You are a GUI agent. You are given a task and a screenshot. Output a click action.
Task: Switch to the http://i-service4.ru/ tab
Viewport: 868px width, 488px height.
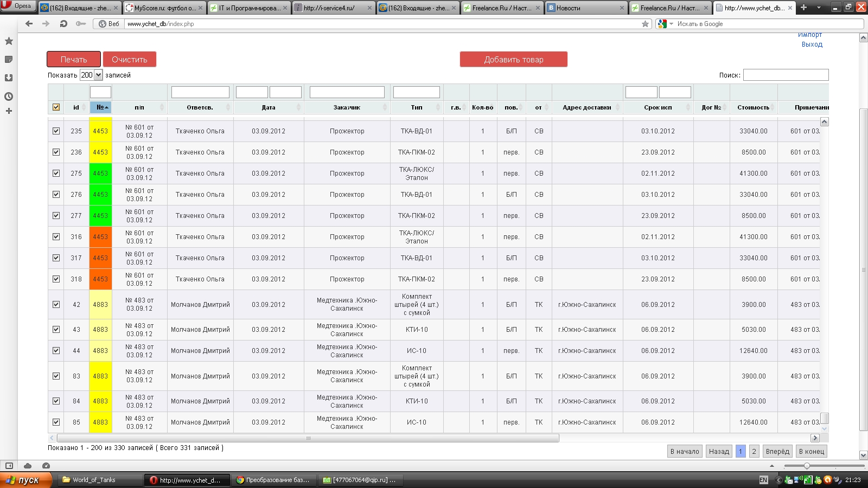point(333,8)
